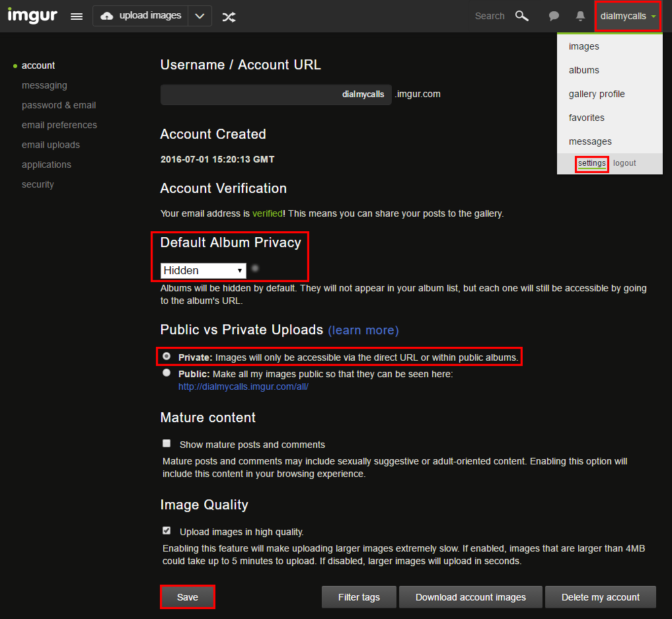Click the Account Verification heading
Viewport: 672px width, 619px height.
tap(223, 188)
